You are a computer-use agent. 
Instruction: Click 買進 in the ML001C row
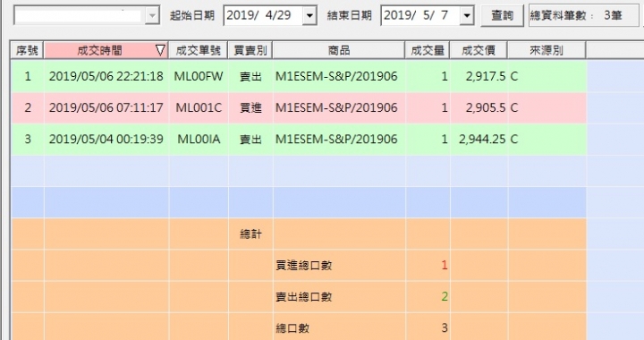pyautogui.click(x=250, y=107)
